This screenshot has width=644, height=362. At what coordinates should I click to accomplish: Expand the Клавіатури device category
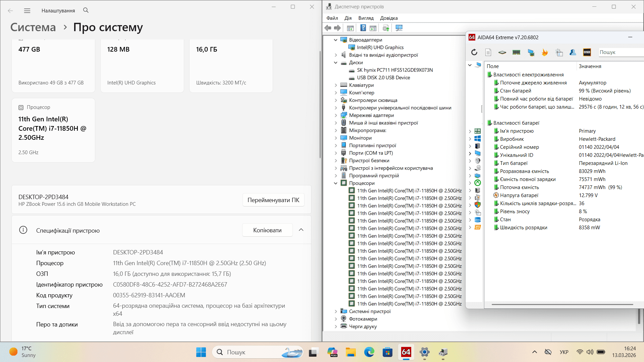(x=336, y=85)
